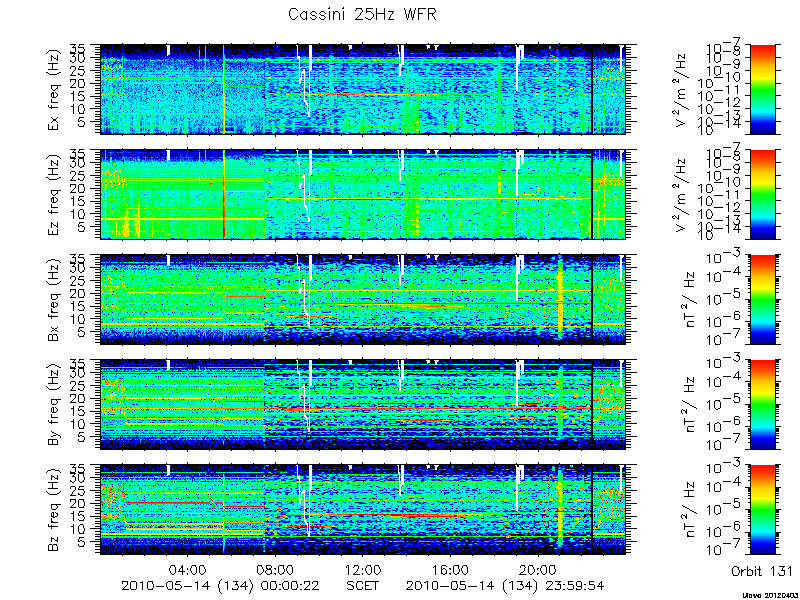Click the "04:00" time axis tick label

(187, 569)
